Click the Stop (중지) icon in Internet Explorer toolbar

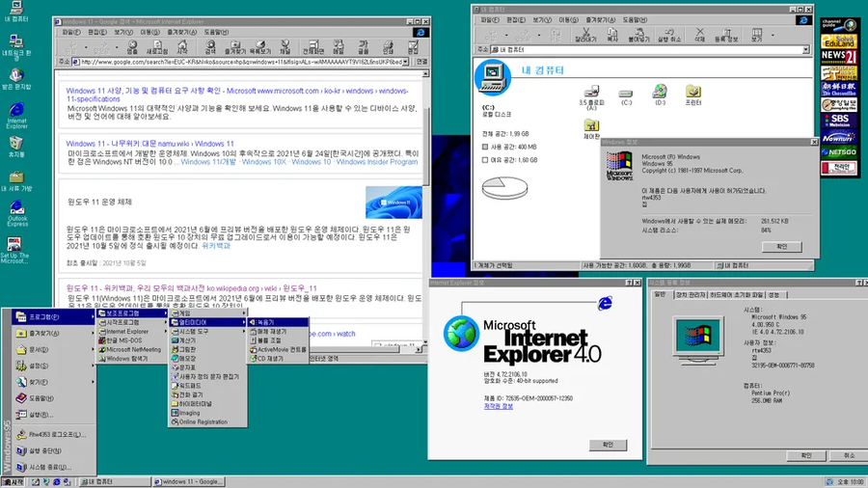click(132, 46)
